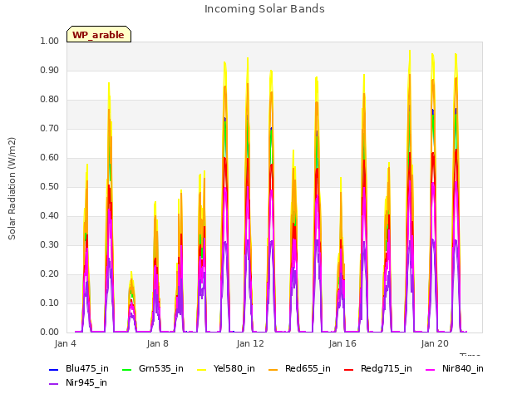
Task: Click the 0.90 y-axis tick label
Action: [x=50, y=70]
